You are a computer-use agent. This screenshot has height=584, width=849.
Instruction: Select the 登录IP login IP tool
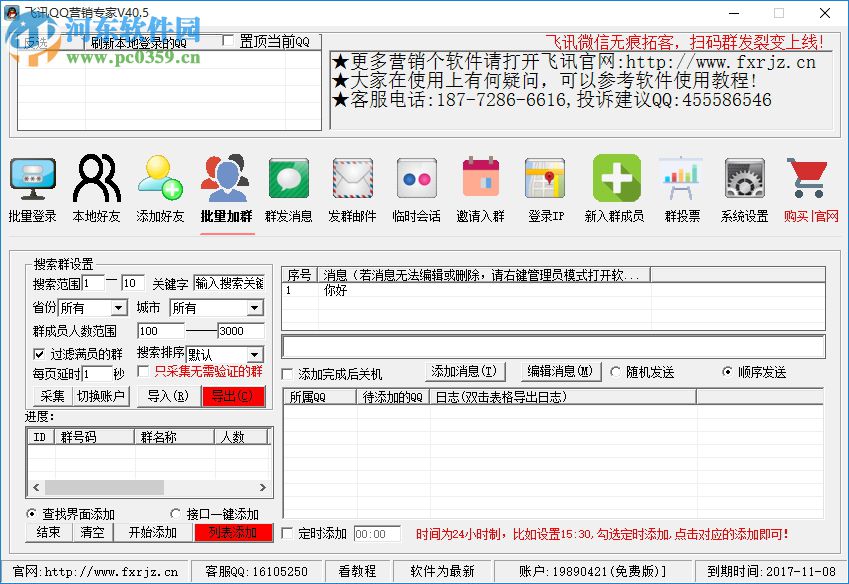pyautogui.click(x=545, y=190)
